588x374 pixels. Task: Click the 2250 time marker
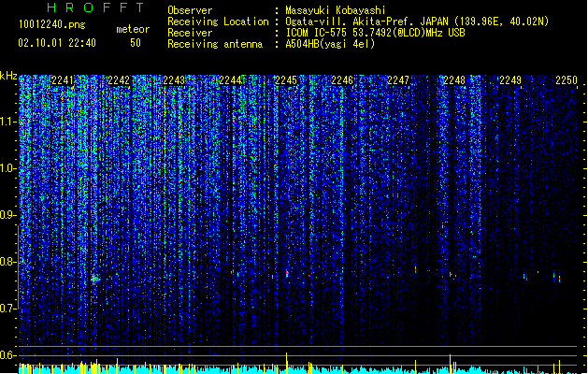[x=566, y=80]
